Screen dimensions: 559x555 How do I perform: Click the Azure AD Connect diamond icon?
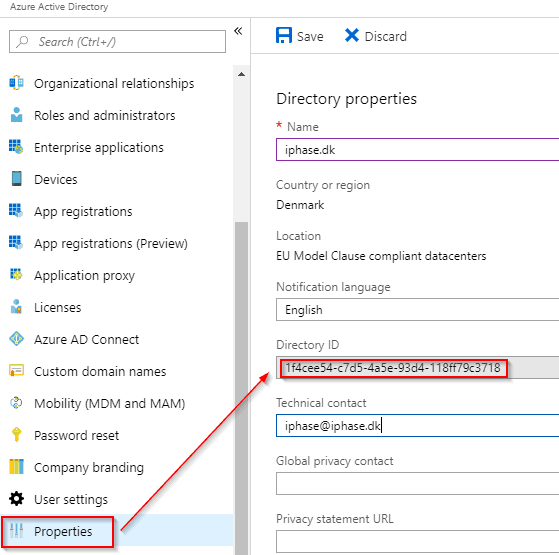tap(16, 339)
